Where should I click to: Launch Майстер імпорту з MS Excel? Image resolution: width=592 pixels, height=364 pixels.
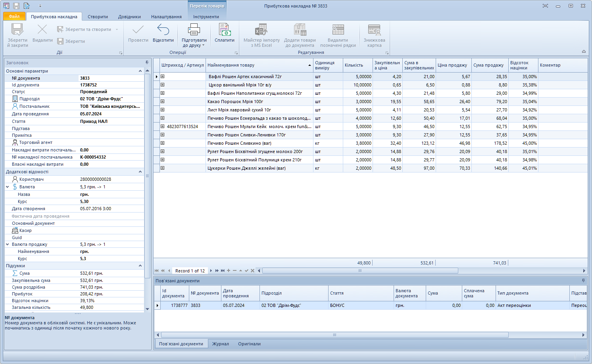(261, 30)
